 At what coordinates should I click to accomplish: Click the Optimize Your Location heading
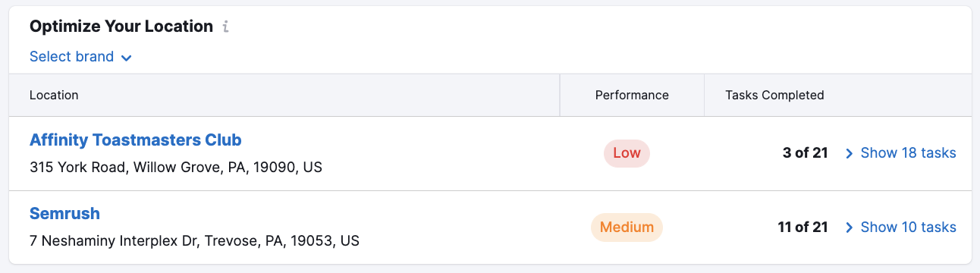121,27
